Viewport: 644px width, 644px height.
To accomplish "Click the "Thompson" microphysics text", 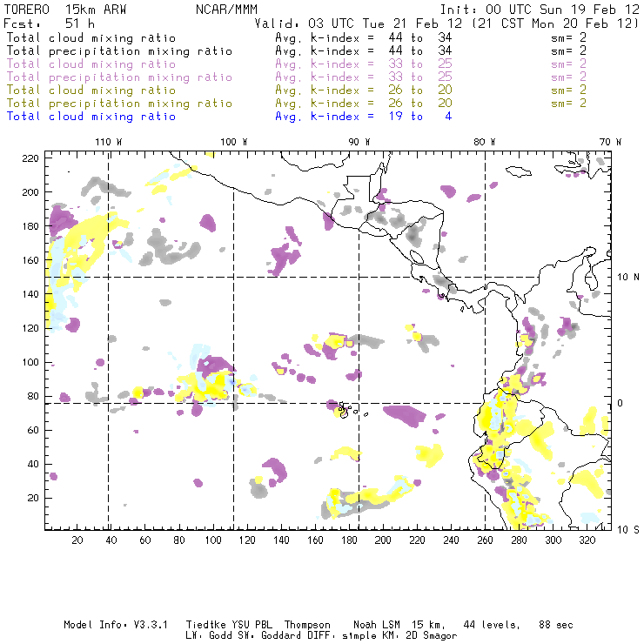I will [x=307, y=626].
